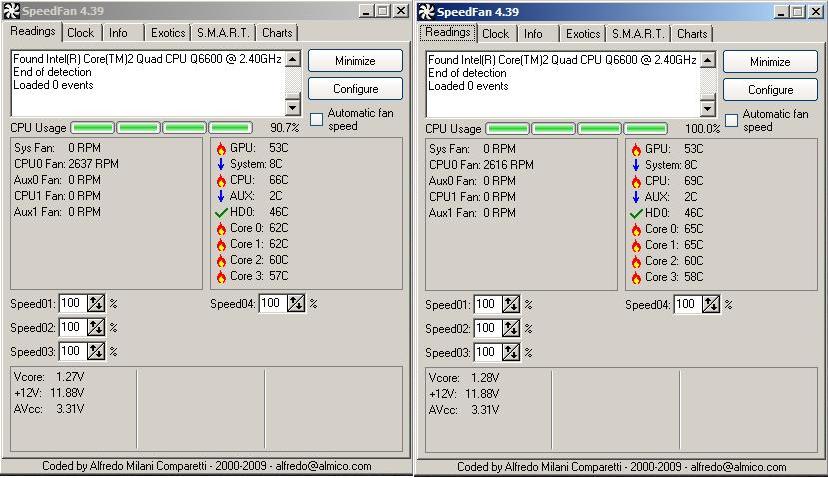Click 'CPU0 Fan: 2637 RPM' reading in left window

click(67, 164)
